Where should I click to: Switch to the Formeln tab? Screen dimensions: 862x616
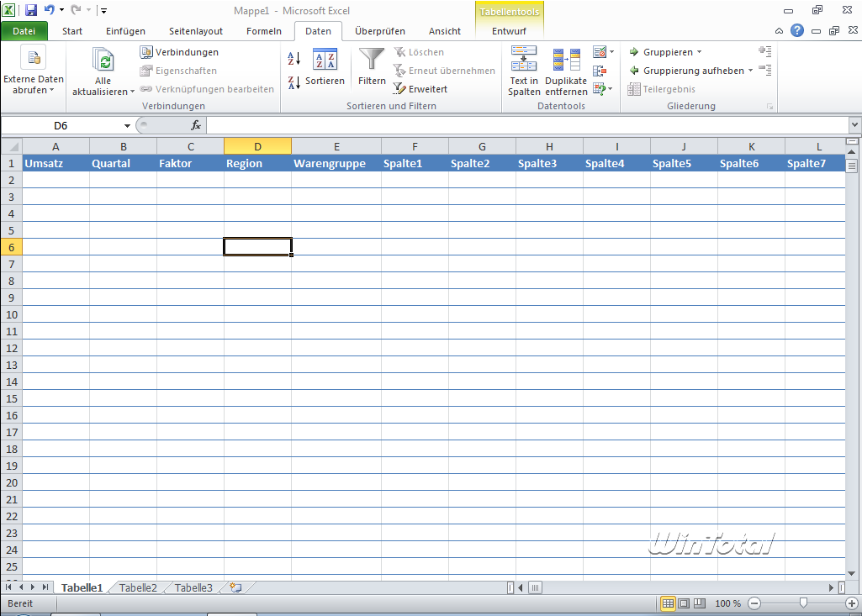coord(264,31)
